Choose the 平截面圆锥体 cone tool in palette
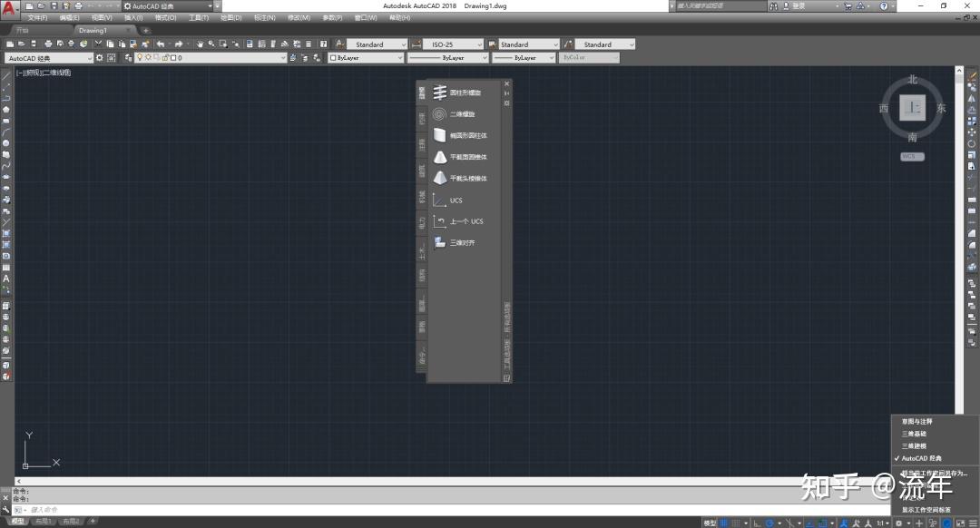 [461, 157]
